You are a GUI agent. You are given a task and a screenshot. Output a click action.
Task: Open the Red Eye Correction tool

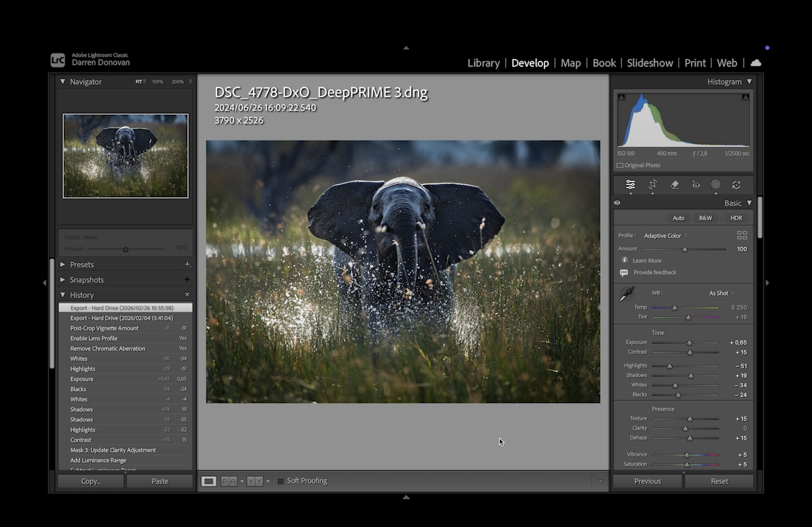(x=696, y=185)
